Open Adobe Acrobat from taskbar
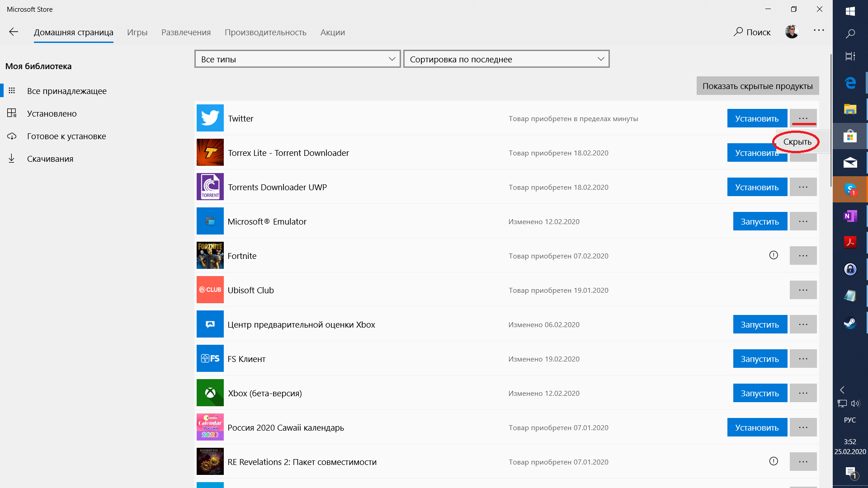The width and height of the screenshot is (868, 488). (x=850, y=243)
